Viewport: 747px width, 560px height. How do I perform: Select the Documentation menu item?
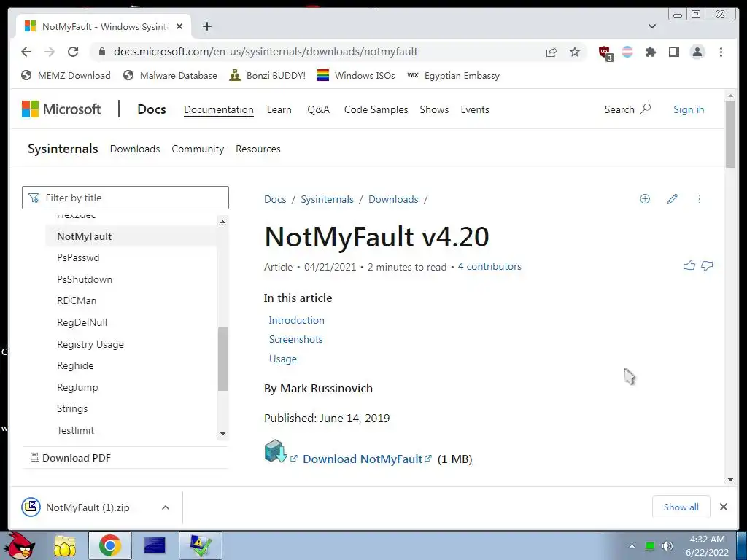click(219, 109)
